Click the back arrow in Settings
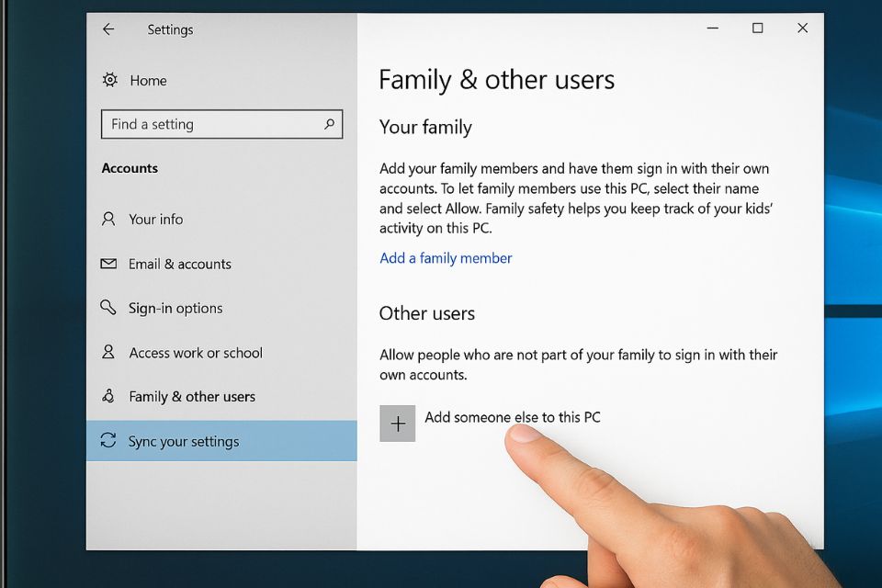This screenshot has height=588, width=882. (x=108, y=29)
